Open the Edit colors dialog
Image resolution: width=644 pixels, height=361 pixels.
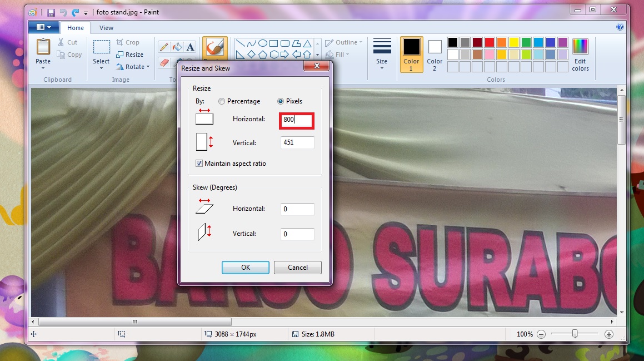(x=580, y=55)
